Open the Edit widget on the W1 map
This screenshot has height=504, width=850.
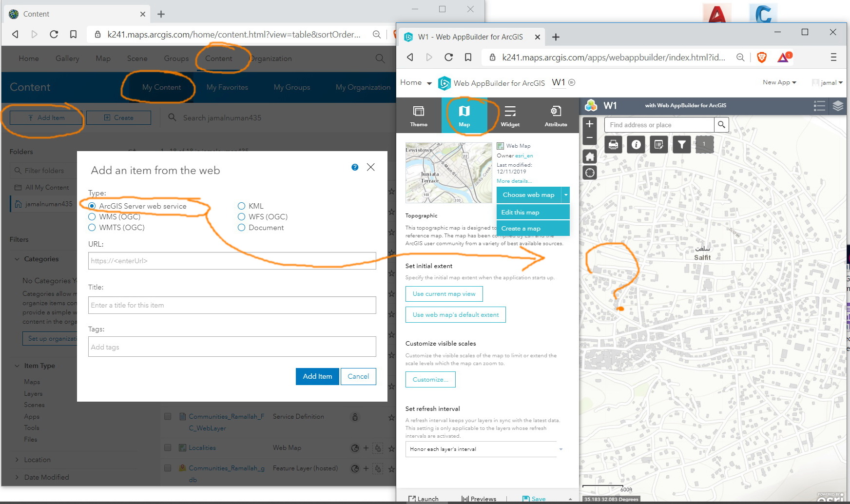659,144
